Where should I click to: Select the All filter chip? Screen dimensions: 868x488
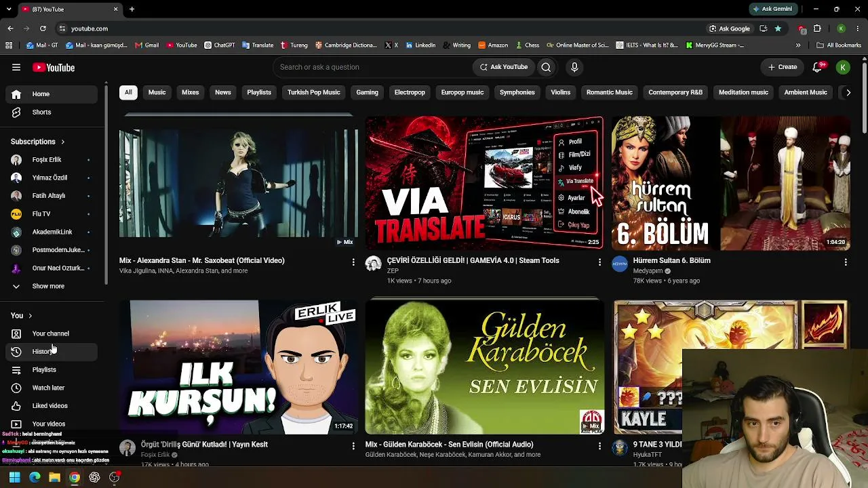[x=128, y=92]
